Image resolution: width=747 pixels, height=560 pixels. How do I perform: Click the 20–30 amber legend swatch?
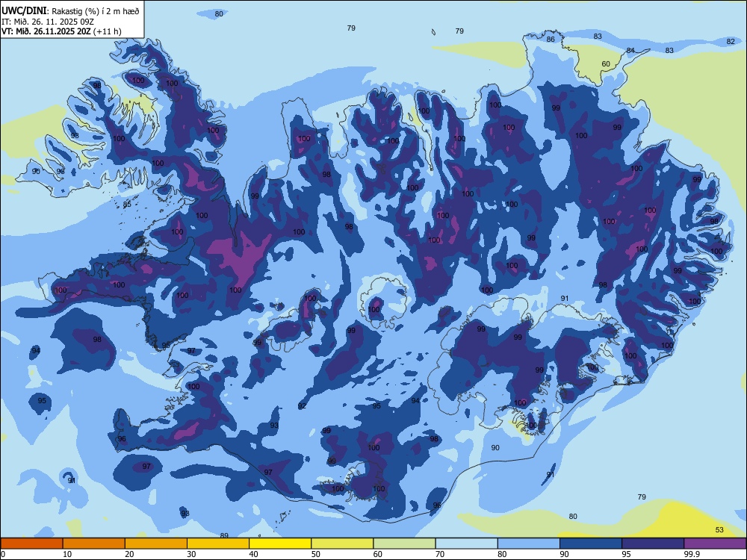156,544
